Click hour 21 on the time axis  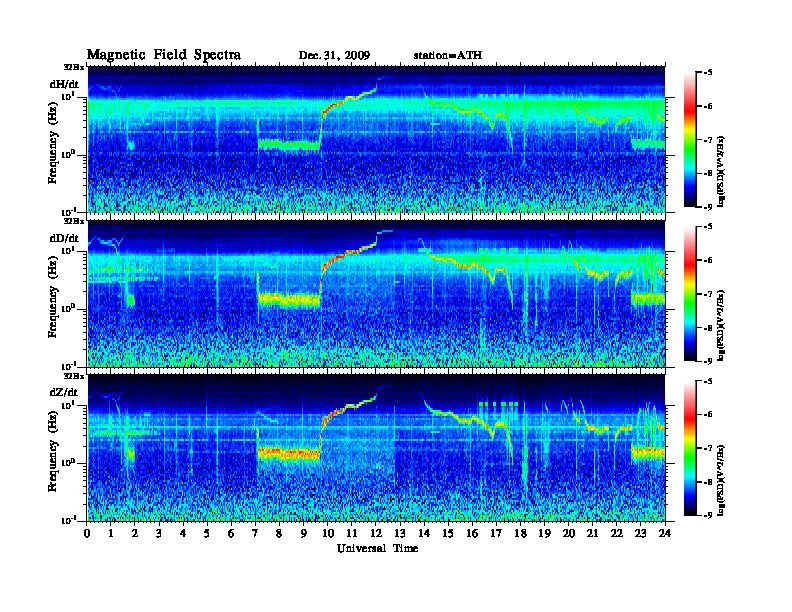(592, 533)
